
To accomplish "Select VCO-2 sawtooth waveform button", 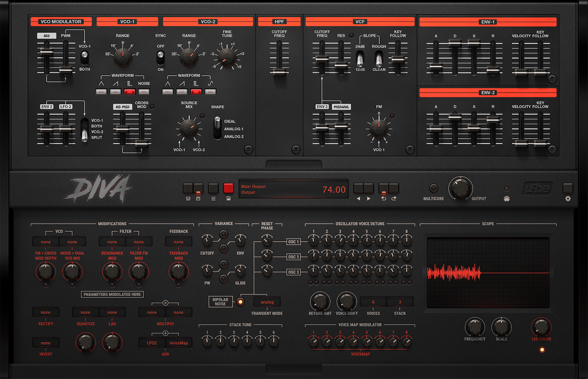I will [x=182, y=92].
